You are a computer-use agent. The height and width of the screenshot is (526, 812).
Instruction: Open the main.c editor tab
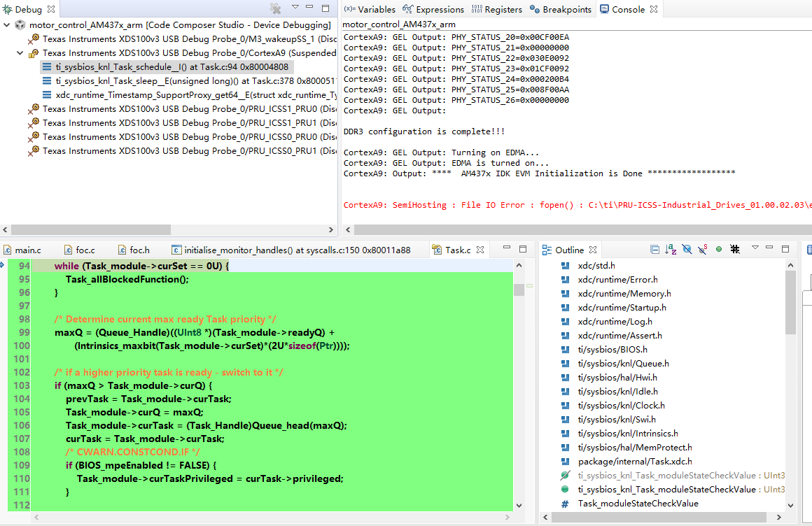pyautogui.click(x=22, y=250)
